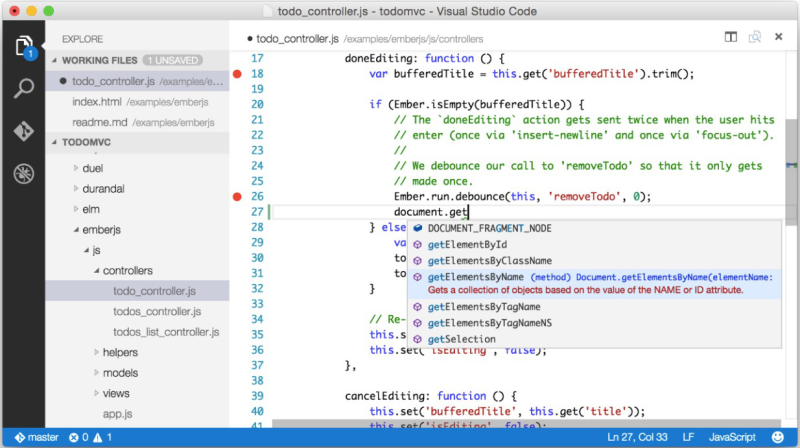This screenshot has width=800, height=448.
Task: Choose getElementsByTagName suggestion
Action: point(594,307)
